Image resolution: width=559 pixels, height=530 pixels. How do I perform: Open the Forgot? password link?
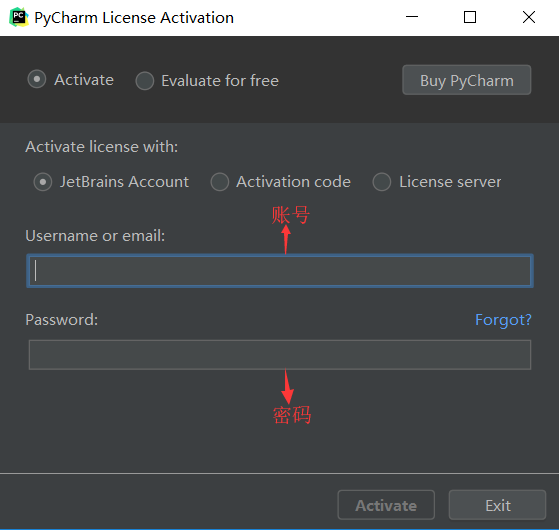point(503,320)
